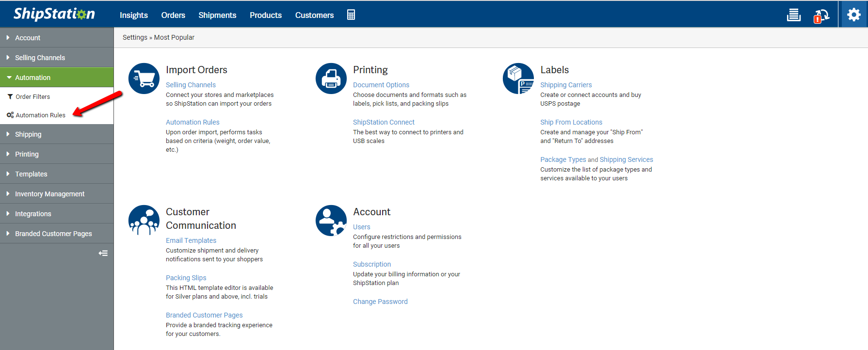Open the Shipments tab

(217, 15)
